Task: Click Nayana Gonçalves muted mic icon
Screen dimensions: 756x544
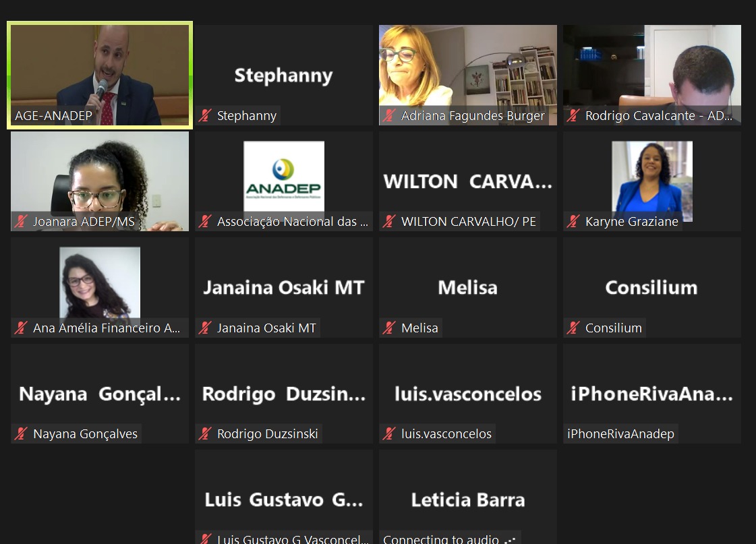Action: (21, 434)
